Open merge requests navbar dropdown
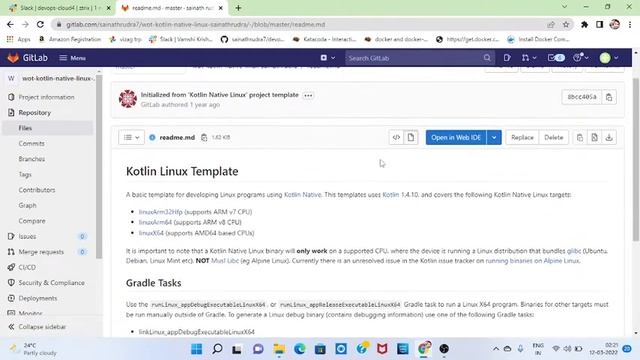This screenshot has height=360, width=640. [x=529, y=58]
